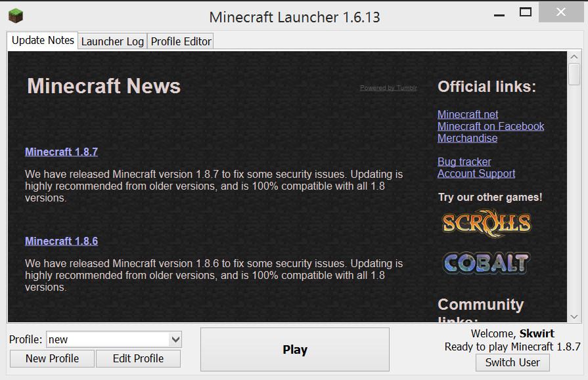Click the Minecraft grass block icon
588x380 pixels.
[16, 16]
